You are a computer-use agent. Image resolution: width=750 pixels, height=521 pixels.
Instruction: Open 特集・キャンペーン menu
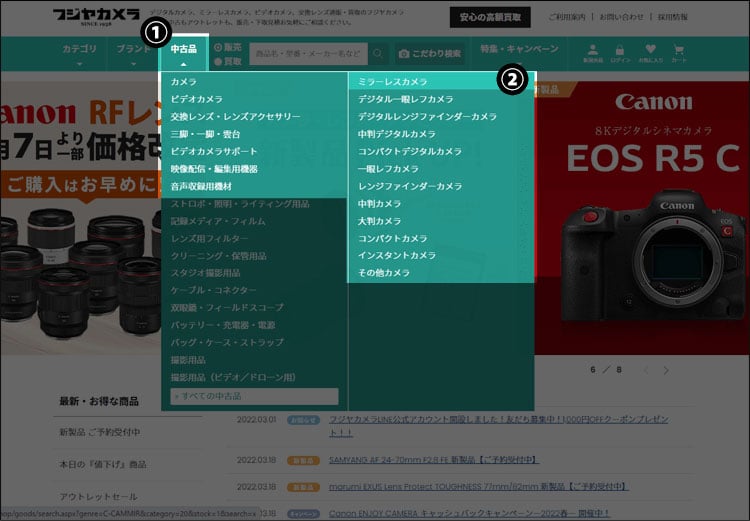coord(519,49)
